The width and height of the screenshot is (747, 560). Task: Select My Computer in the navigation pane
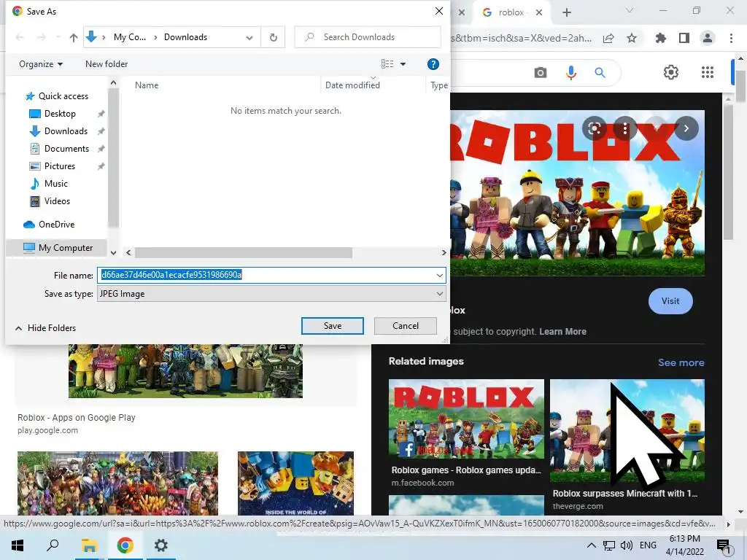click(58, 248)
